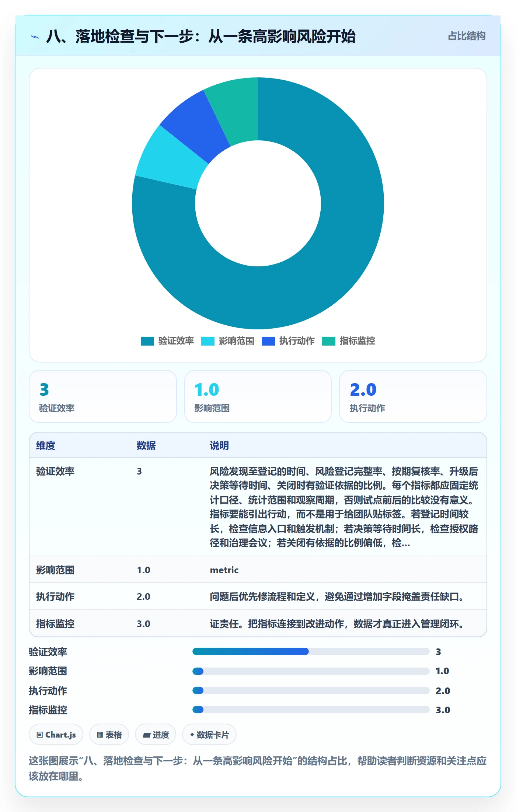Click the 3.0 value beside 指标监控 progress bar

click(x=443, y=710)
